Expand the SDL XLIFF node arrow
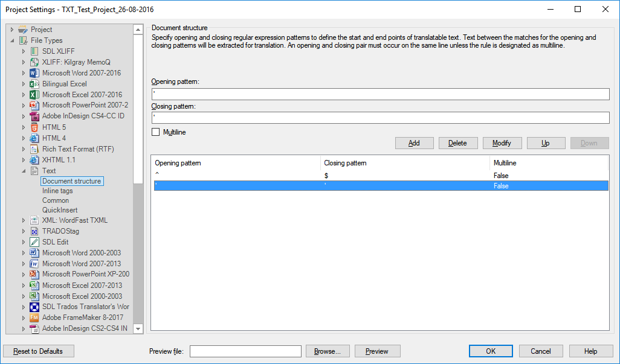Screen dimensions: 620x364 click(24, 51)
